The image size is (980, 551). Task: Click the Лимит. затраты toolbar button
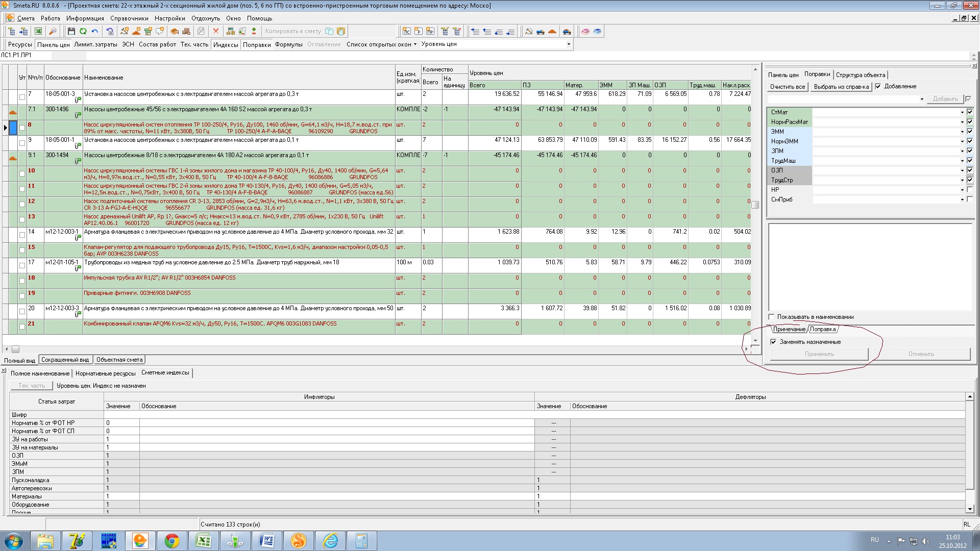95,44
